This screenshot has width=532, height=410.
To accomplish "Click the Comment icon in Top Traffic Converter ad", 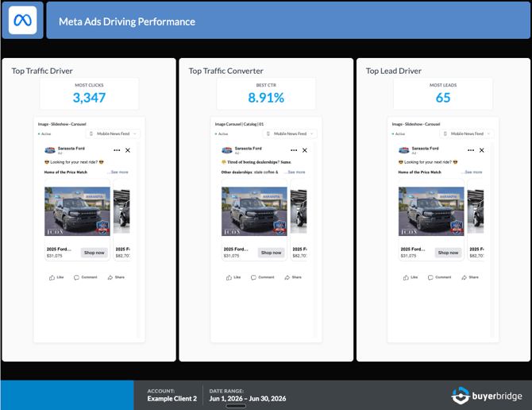I will 253,277.
